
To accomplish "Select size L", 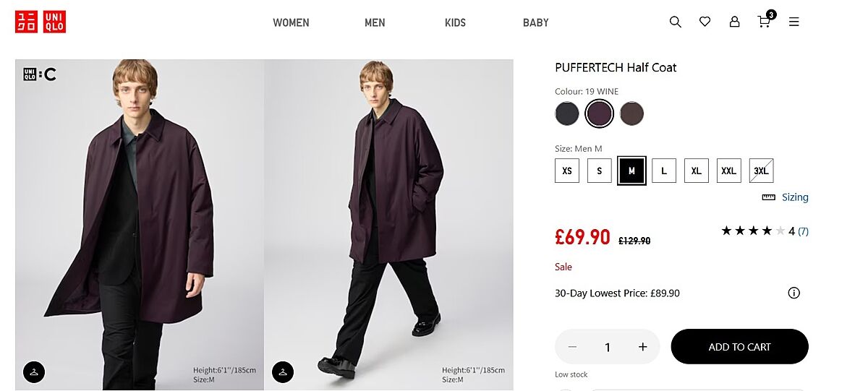I will 664,171.
